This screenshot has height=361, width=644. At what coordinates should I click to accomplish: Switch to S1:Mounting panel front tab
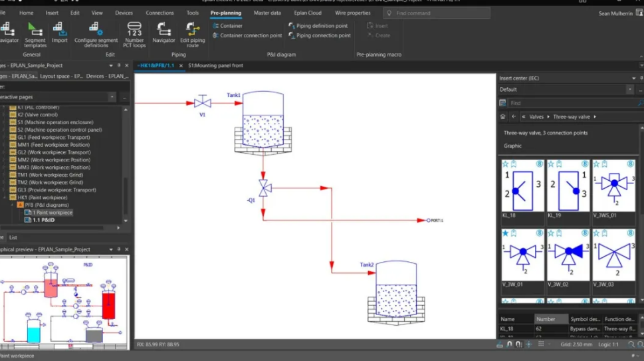pyautogui.click(x=215, y=65)
